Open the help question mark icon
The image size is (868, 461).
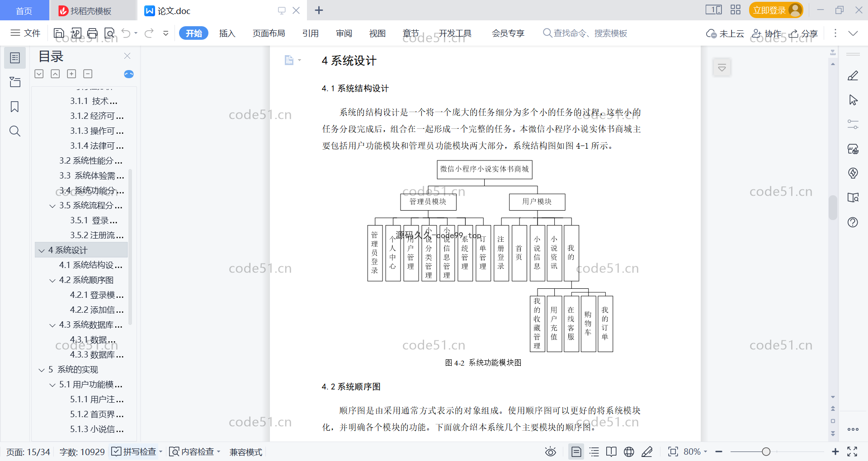pos(853,222)
